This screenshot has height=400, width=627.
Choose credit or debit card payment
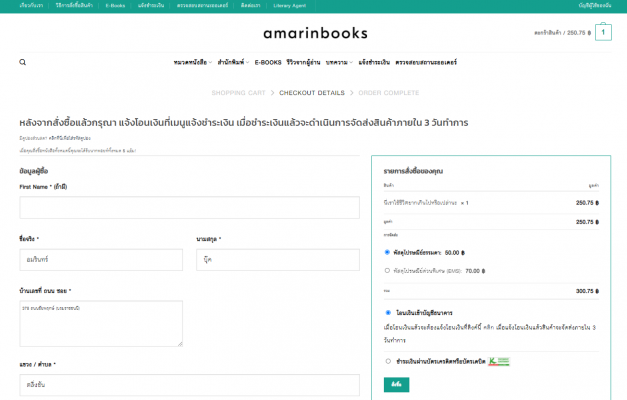click(388, 361)
